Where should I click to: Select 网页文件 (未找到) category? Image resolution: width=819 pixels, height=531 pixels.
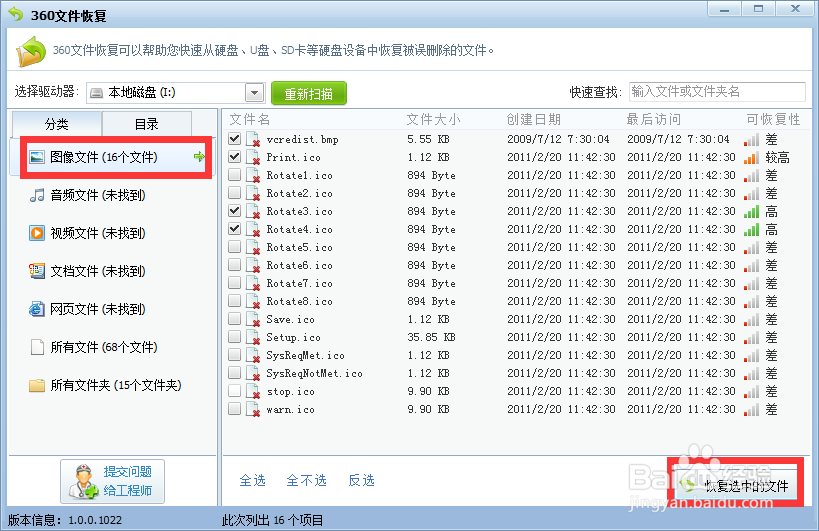click(x=113, y=309)
